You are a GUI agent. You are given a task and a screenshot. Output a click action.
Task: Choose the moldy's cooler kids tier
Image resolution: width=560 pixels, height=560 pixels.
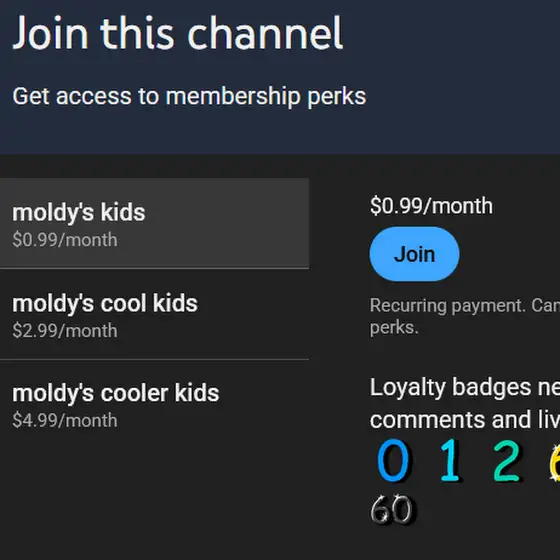[x=154, y=405]
